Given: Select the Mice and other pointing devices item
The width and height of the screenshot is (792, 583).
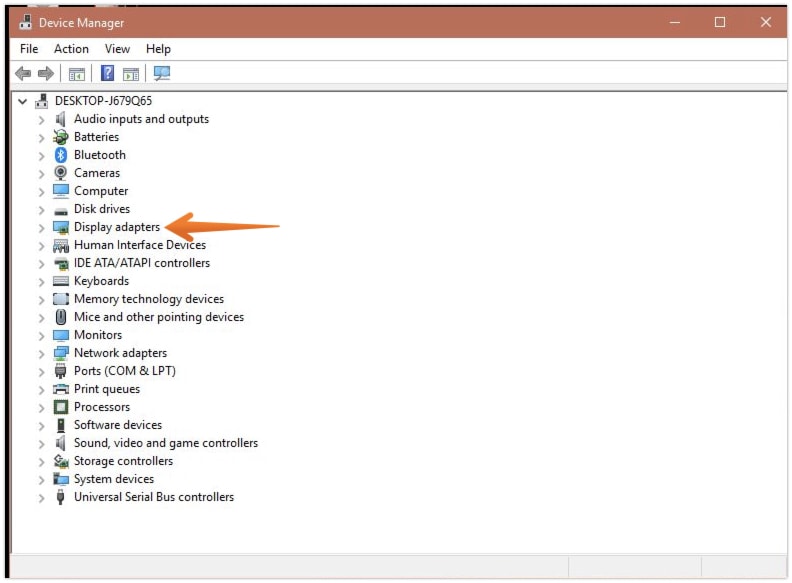Looking at the screenshot, I should pyautogui.click(x=158, y=317).
